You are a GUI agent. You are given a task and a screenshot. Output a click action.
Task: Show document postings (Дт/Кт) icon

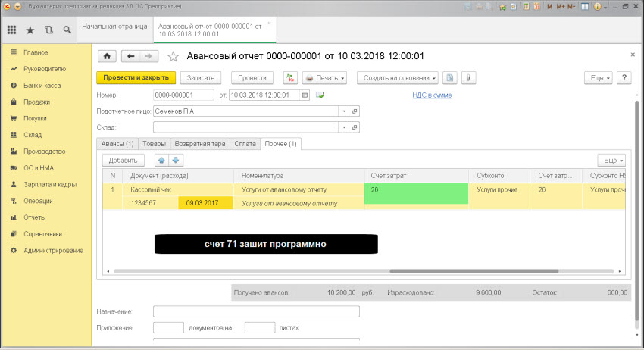(290, 78)
